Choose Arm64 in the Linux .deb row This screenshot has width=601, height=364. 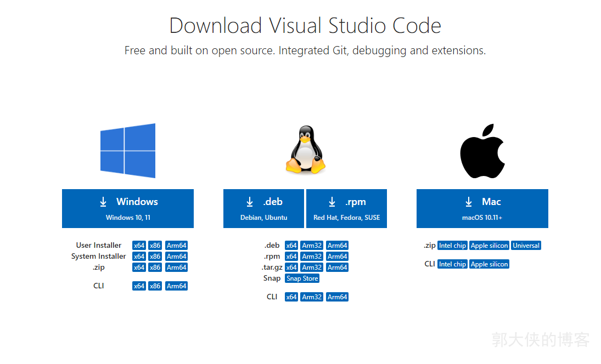coord(338,246)
